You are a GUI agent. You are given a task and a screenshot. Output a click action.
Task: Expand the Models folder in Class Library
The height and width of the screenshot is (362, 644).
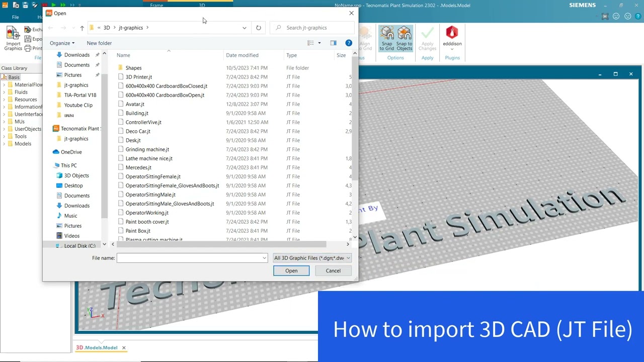[4, 144]
